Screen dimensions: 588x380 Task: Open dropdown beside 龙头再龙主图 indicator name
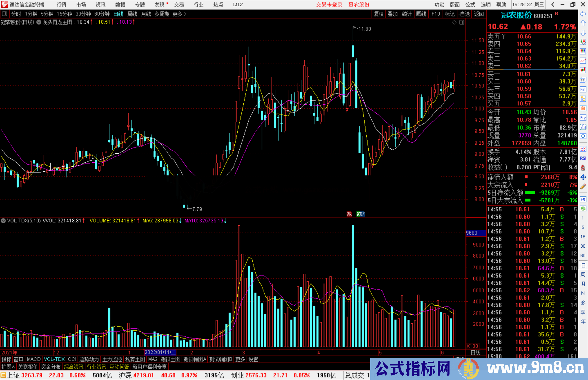pyautogui.click(x=39, y=22)
